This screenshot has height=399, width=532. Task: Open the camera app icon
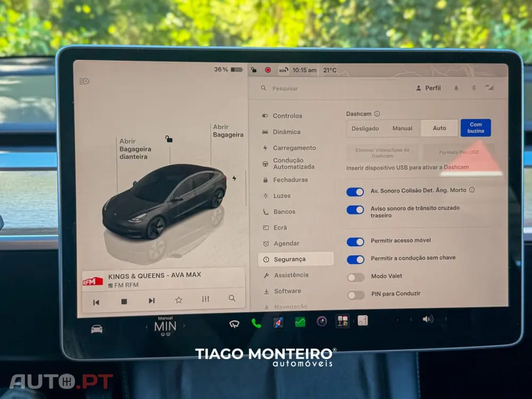click(x=322, y=321)
